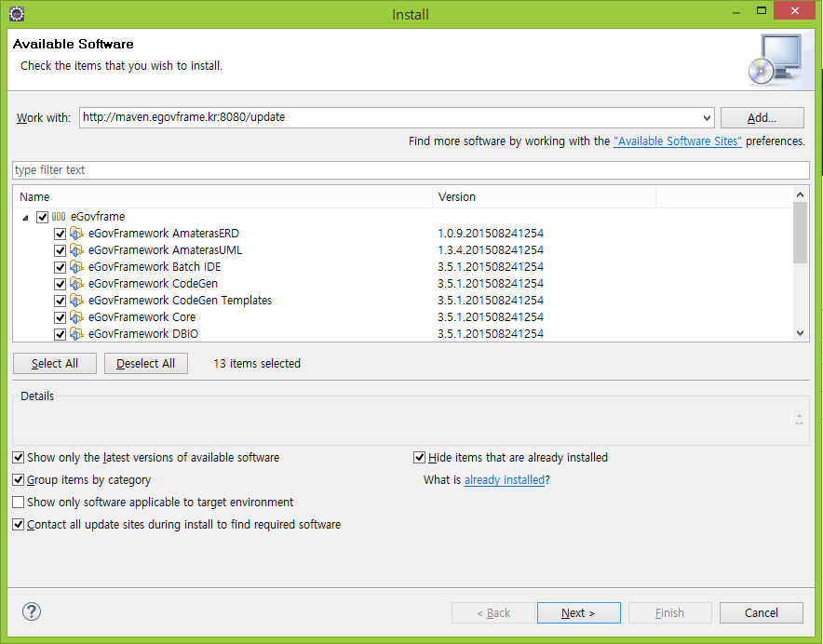Click the eGovframe category icon
Viewport: 823px width, 644px height.
click(x=59, y=217)
